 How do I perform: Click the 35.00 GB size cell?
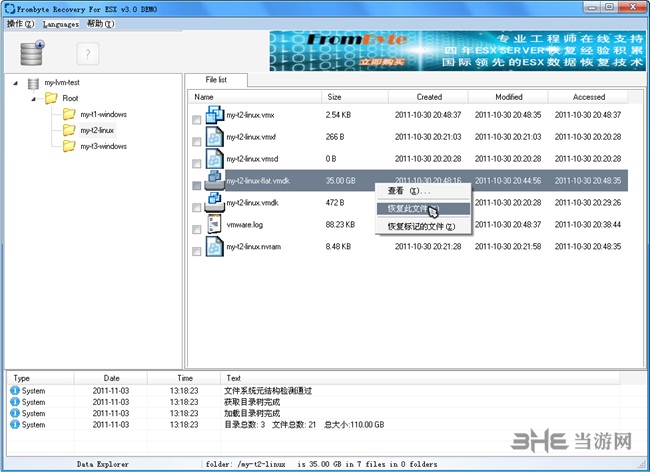pyautogui.click(x=340, y=181)
